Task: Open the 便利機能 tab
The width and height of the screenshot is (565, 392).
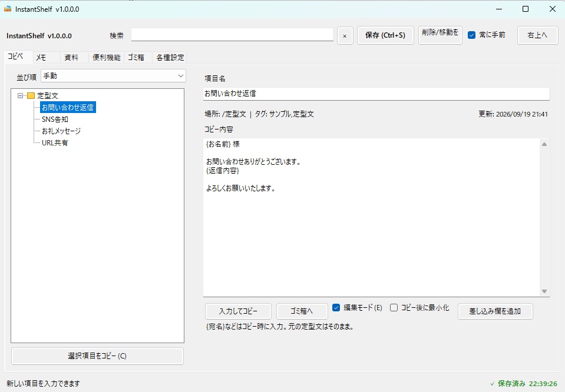Action: coord(106,58)
